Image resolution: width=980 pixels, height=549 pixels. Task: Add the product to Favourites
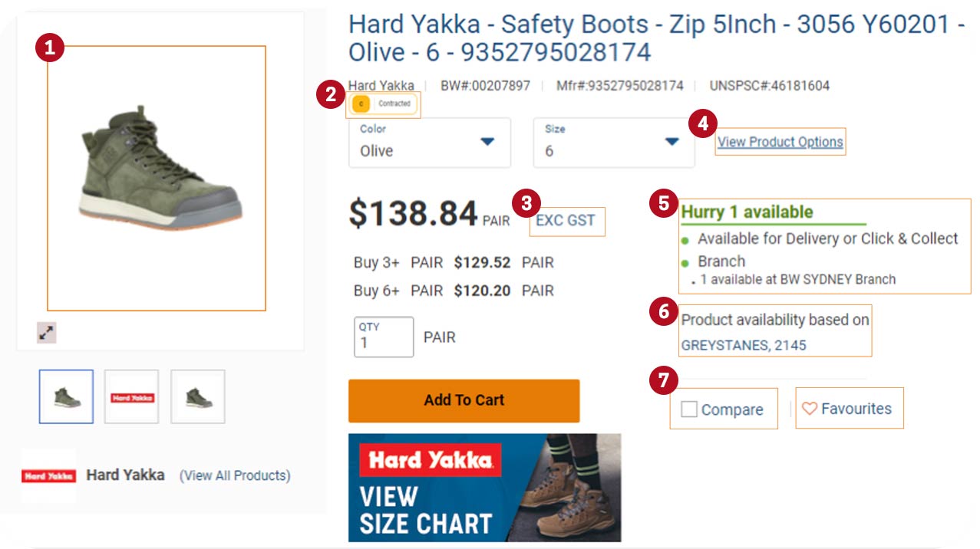(850, 408)
